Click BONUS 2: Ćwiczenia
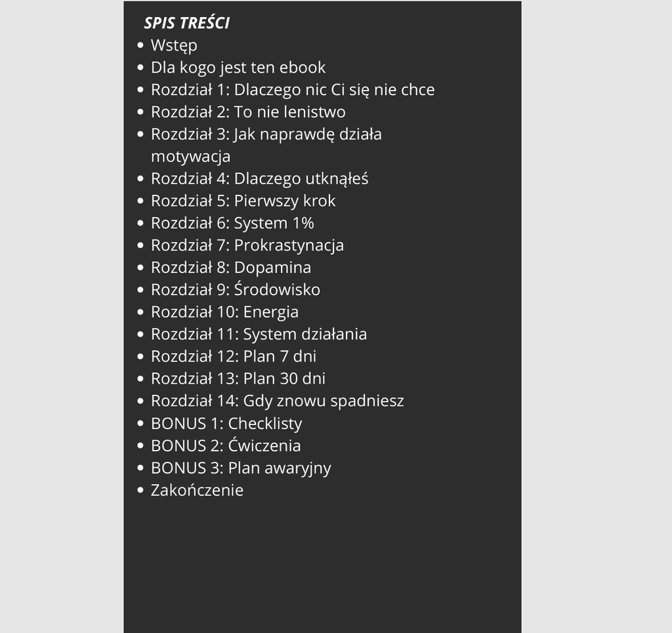 coord(226,446)
